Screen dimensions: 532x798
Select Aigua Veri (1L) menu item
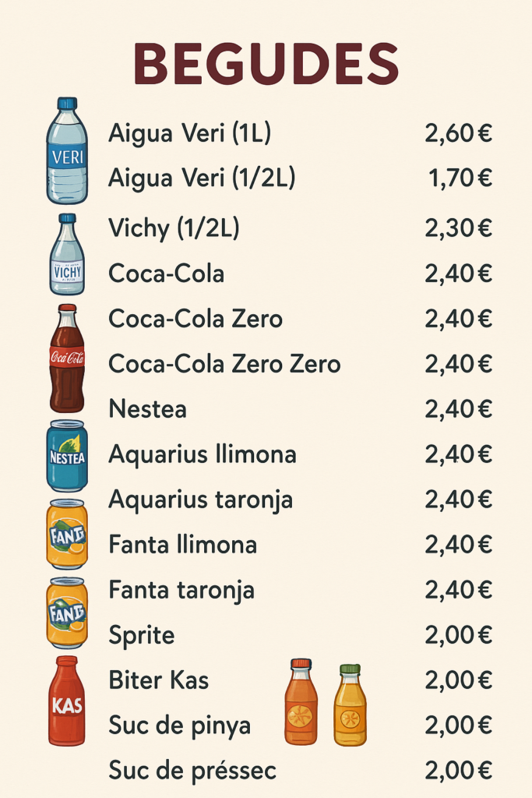pos(189,133)
